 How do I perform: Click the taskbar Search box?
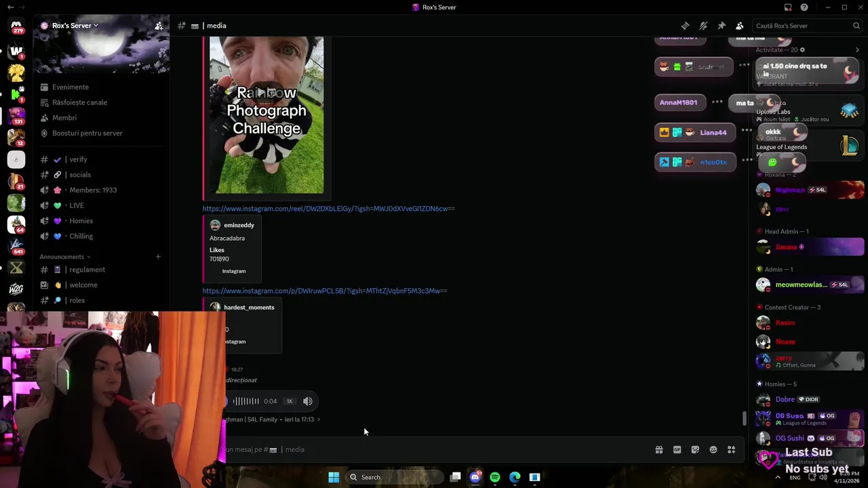pos(393,477)
